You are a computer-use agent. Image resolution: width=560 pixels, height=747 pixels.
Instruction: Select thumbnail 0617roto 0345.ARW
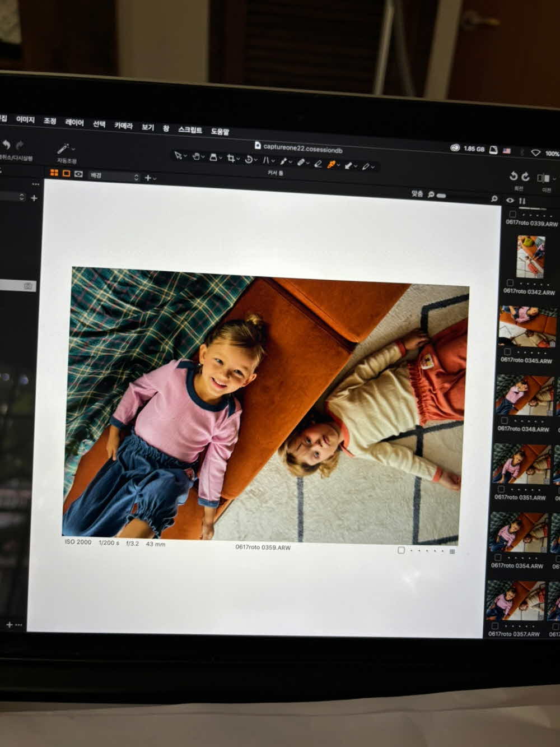coord(528,326)
